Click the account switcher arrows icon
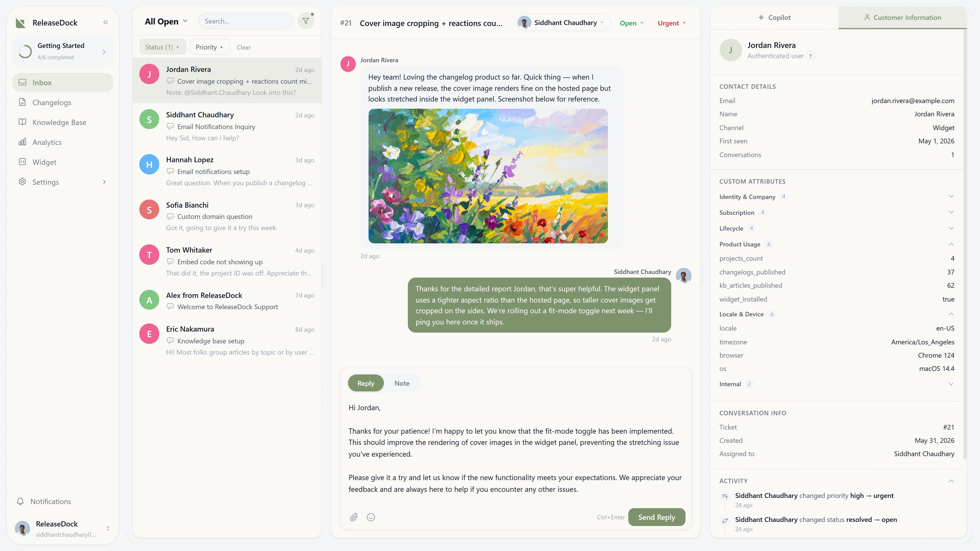 tap(108, 529)
